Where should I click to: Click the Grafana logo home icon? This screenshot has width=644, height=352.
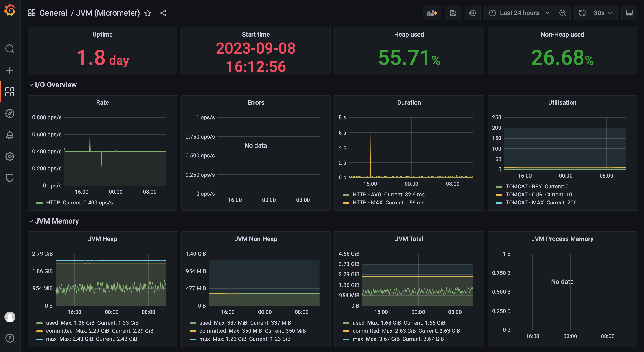click(x=10, y=11)
